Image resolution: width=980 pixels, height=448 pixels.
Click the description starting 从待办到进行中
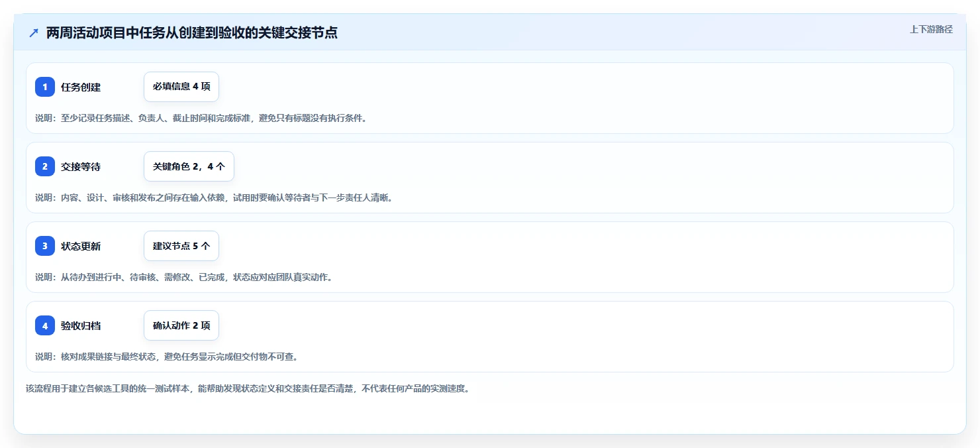(x=184, y=277)
